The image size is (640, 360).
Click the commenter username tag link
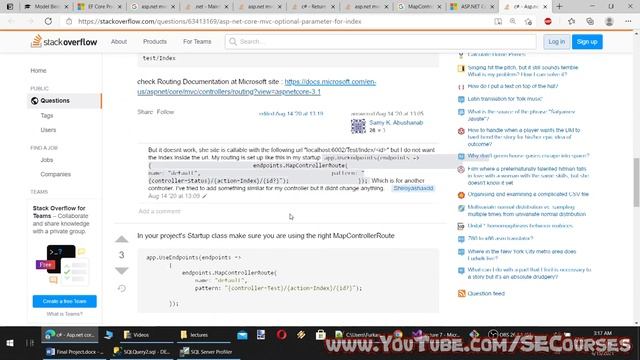(413, 188)
